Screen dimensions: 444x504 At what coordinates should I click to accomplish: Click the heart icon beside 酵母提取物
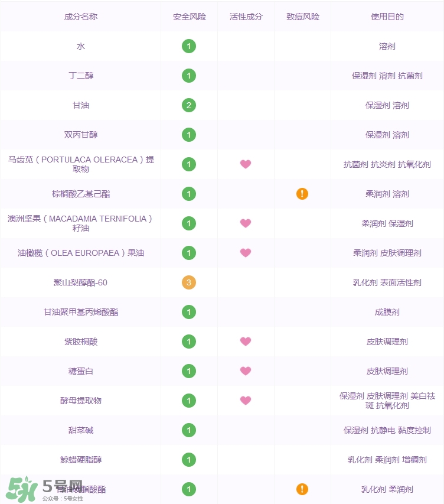tap(246, 401)
